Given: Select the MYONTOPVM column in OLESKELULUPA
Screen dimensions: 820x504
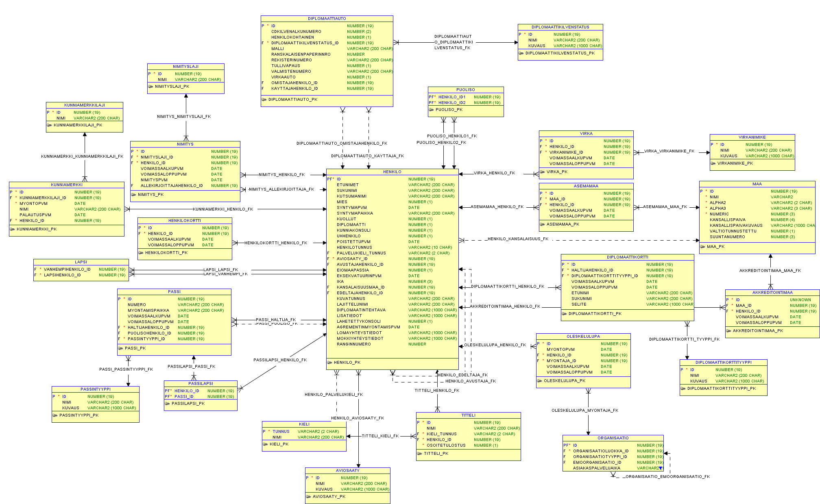Looking at the screenshot, I should point(583,350).
